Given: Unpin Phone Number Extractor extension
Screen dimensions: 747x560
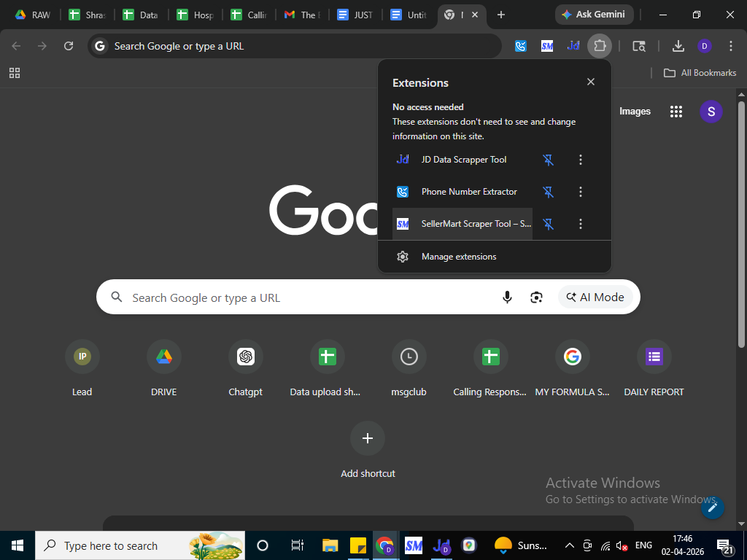Looking at the screenshot, I should pyautogui.click(x=549, y=192).
